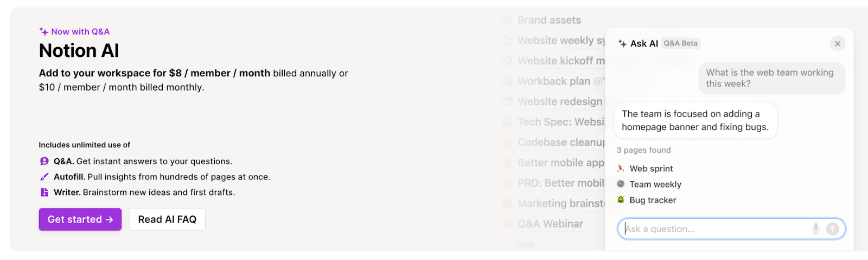Click the Now with Q&A label
Screen dimensions: 868x260
pyautogui.click(x=74, y=31)
